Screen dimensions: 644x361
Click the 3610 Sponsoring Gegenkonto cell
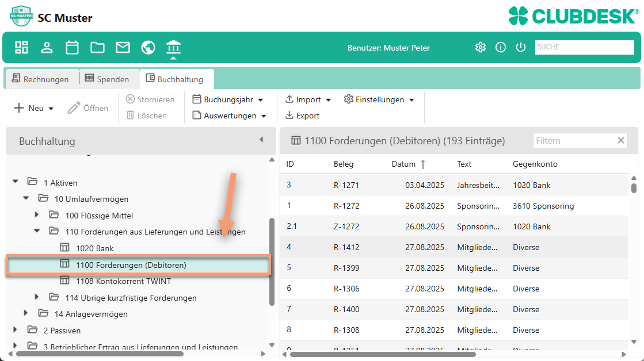click(543, 206)
